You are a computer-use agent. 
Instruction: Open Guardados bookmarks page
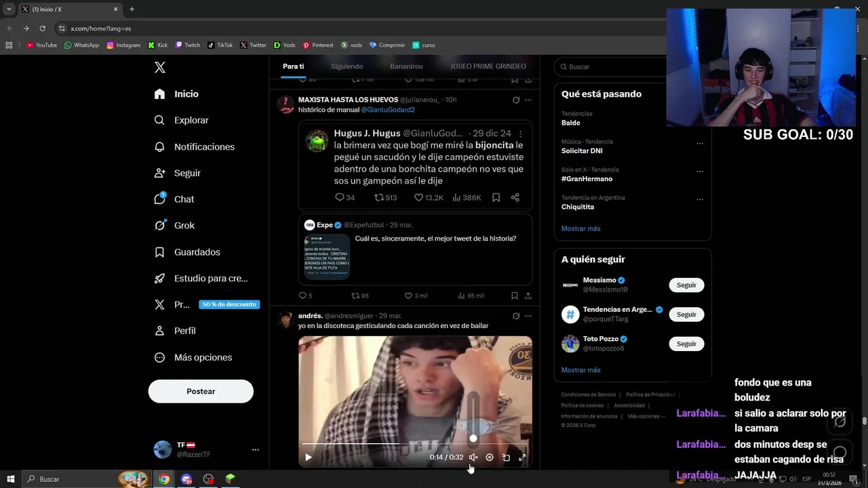(187, 252)
